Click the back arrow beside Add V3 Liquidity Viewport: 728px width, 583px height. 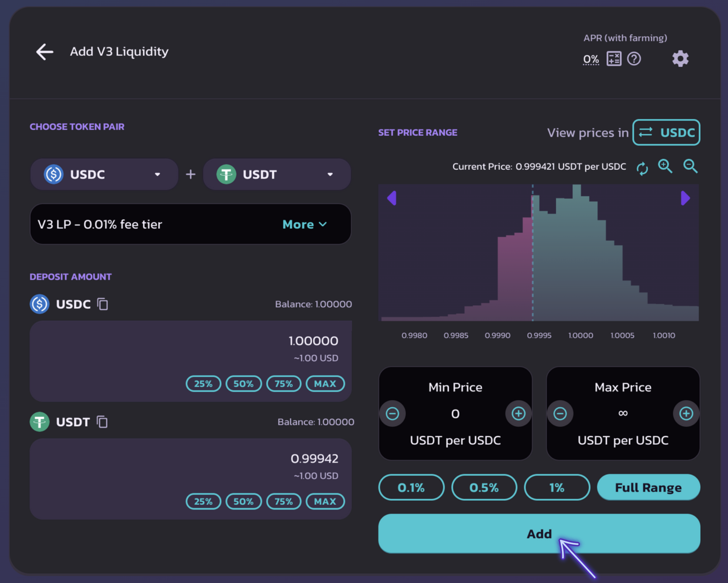[x=45, y=52]
